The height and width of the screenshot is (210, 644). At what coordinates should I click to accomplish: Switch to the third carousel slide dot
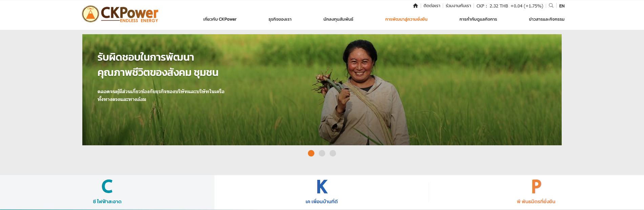pos(333,153)
